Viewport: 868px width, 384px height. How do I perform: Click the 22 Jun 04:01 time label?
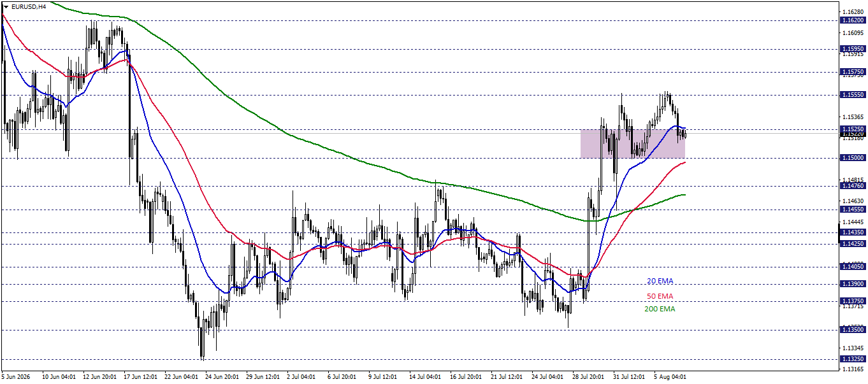[x=180, y=377]
